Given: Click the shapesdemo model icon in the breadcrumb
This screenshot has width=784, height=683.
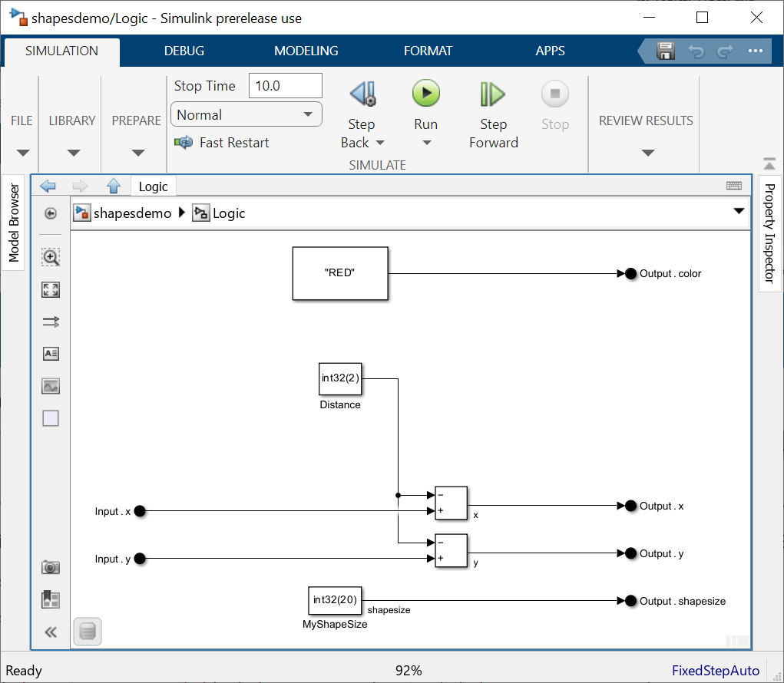Looking at the screenshot, I should 81,213.
